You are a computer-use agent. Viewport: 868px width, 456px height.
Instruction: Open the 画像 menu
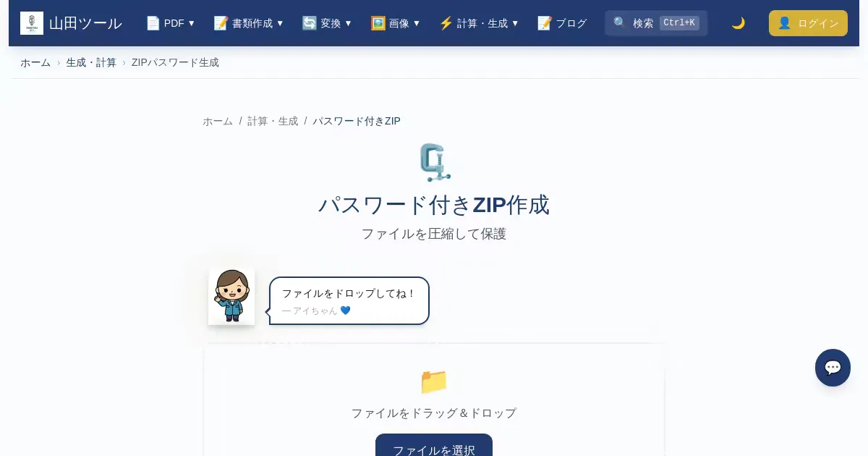[x=396, y=23]
